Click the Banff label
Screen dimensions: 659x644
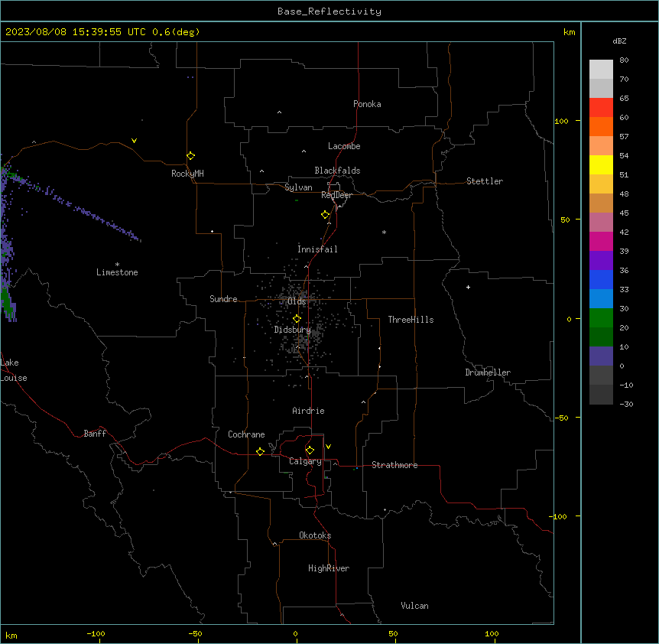tap(95, 434)
